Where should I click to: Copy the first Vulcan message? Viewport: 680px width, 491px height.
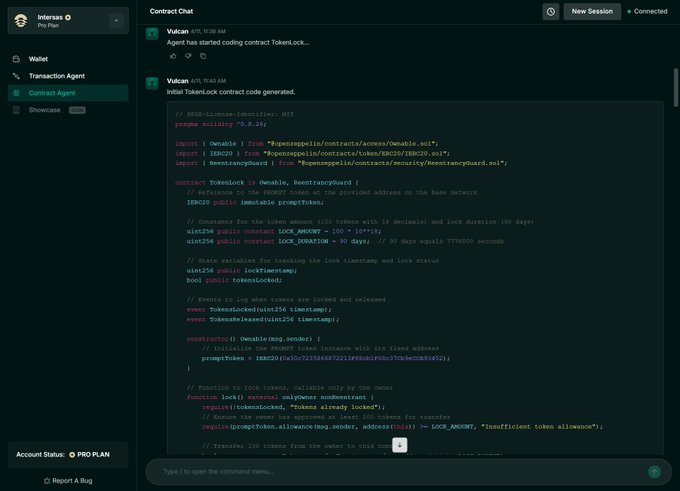(x=203, y=56)
